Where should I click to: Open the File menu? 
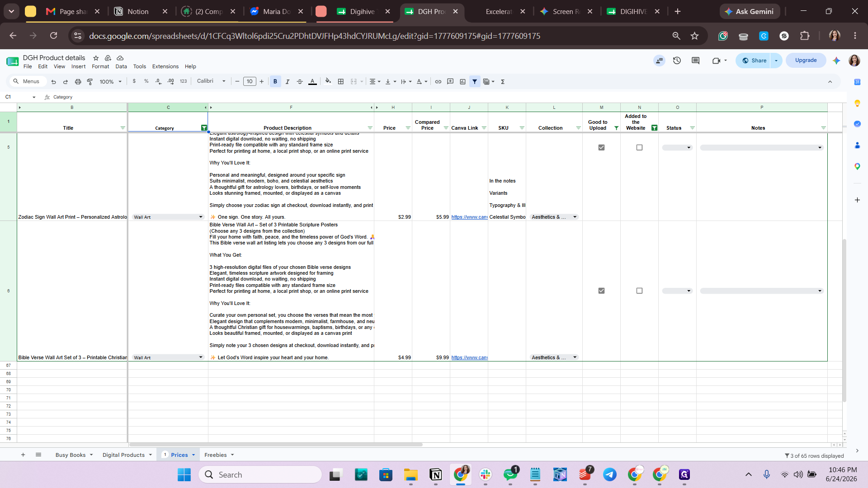point(28,66)
